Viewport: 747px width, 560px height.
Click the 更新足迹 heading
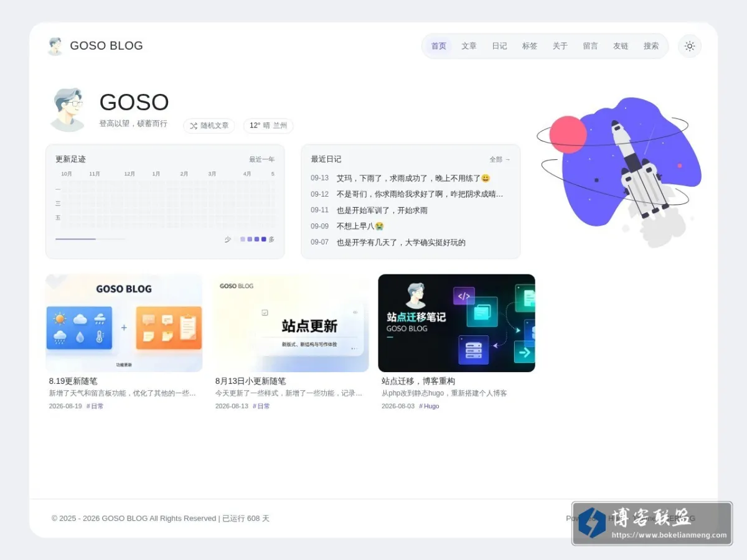point(70,159)
